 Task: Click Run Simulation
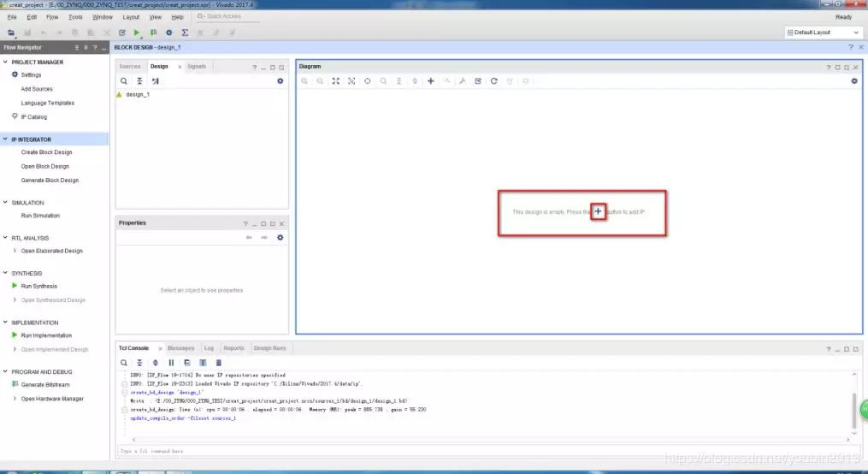click(x=40, y=216)
